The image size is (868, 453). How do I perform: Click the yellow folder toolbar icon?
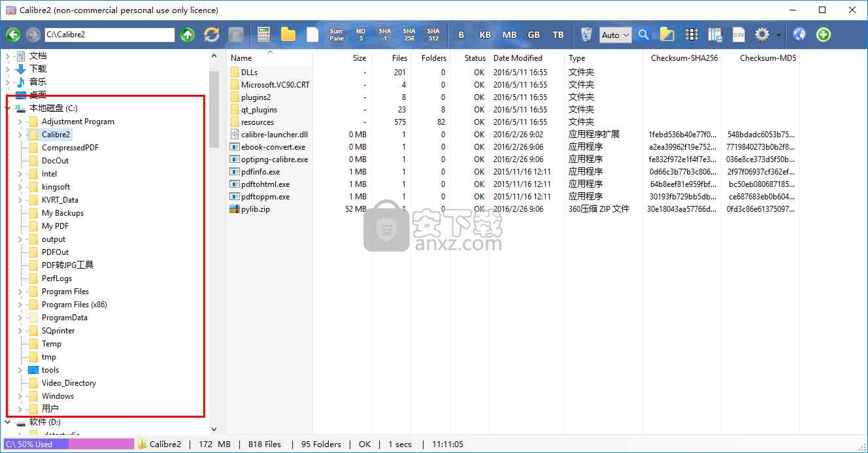coord(288,35)
